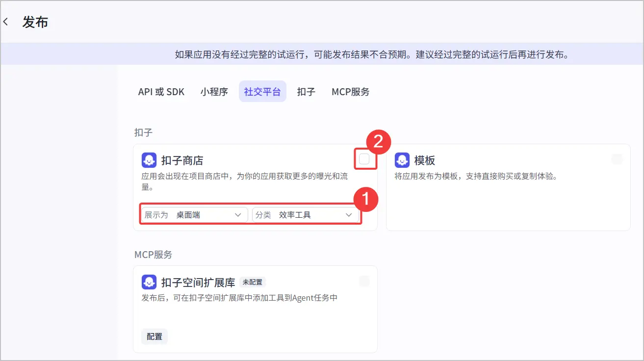Click the 未配置 status tag
Screen dimensions: 644x361
pos(253,282)
